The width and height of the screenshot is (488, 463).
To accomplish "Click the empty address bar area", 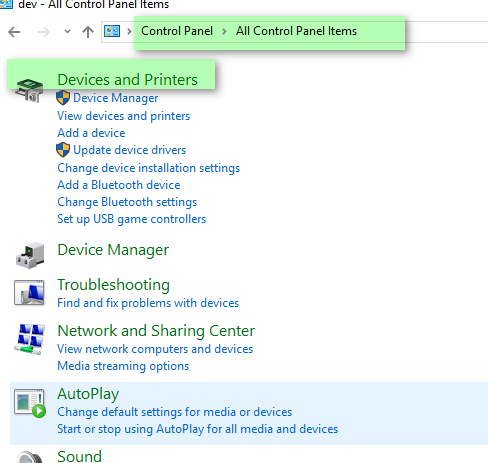I will point(447,32).
